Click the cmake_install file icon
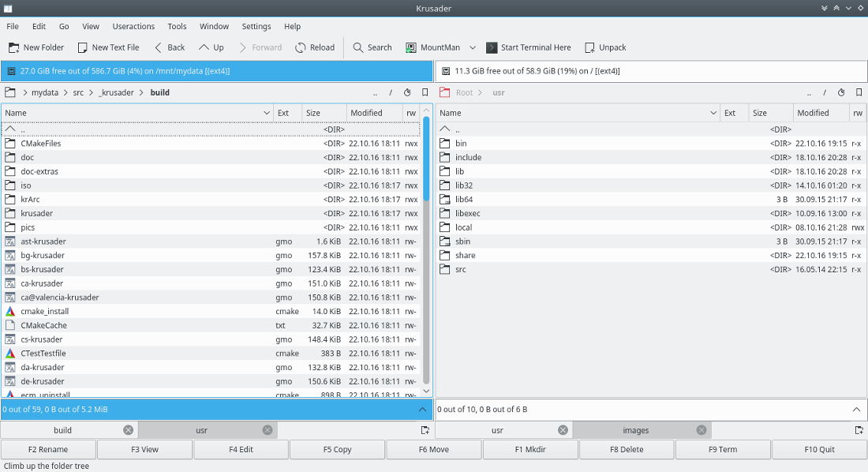868x472 pixels. tap(10, 311)
